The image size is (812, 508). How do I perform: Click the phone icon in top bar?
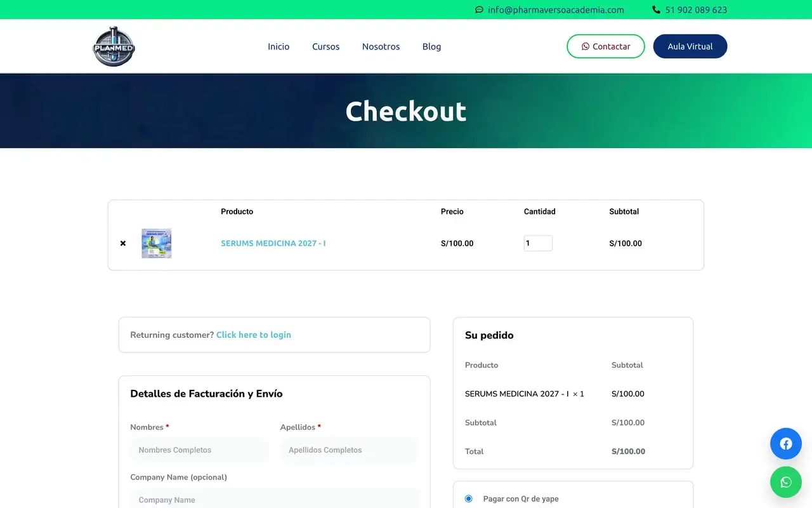[656, 10]
